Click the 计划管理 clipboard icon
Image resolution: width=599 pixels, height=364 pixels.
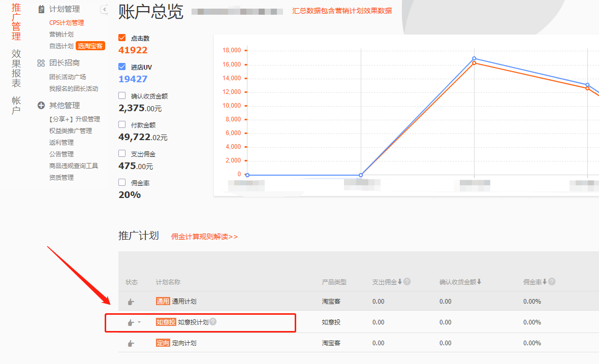coord(41,9)
